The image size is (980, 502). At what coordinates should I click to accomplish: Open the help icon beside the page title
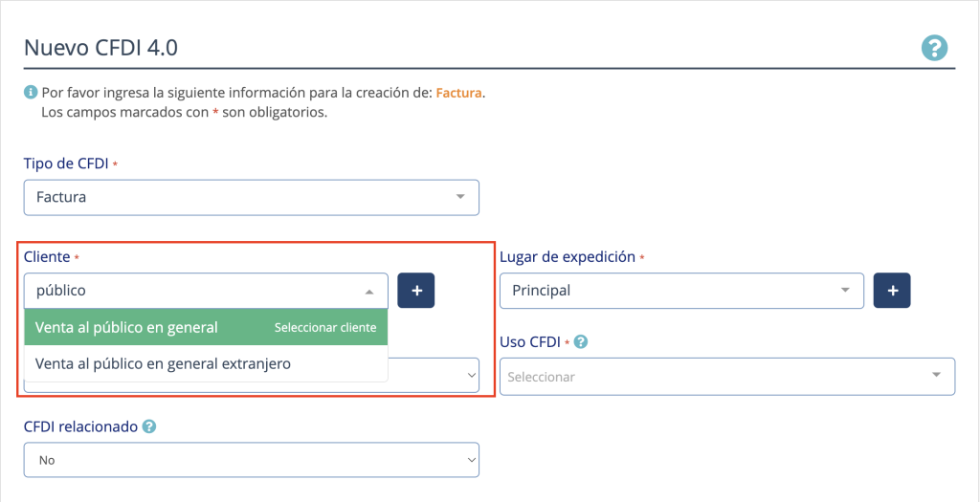coord(933,48)
